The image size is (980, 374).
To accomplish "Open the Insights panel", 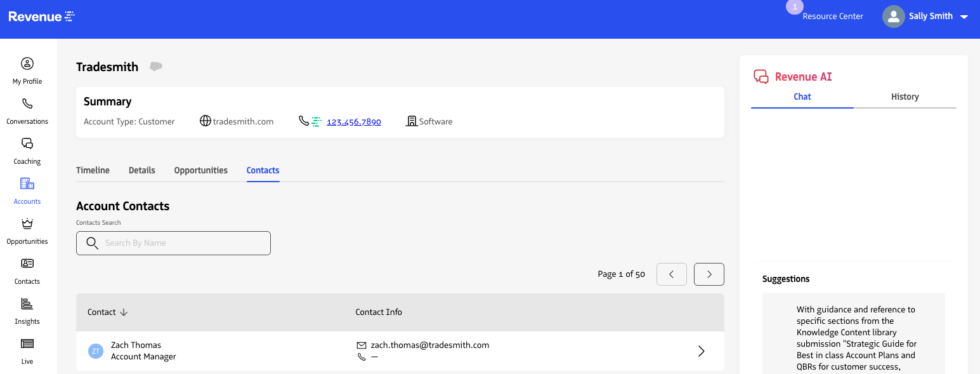I will 27,303.
